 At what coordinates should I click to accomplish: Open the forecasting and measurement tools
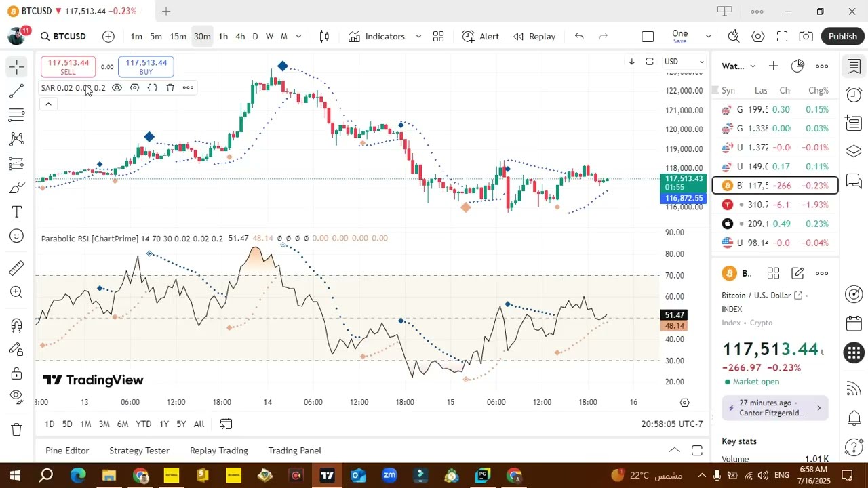click(17, 163)
